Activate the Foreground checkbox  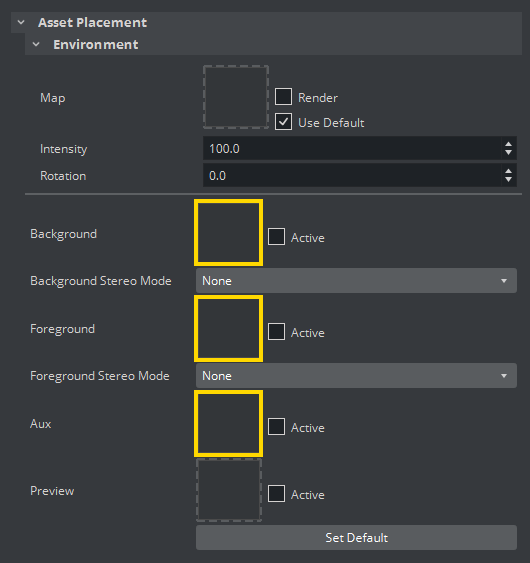point(276,332)
